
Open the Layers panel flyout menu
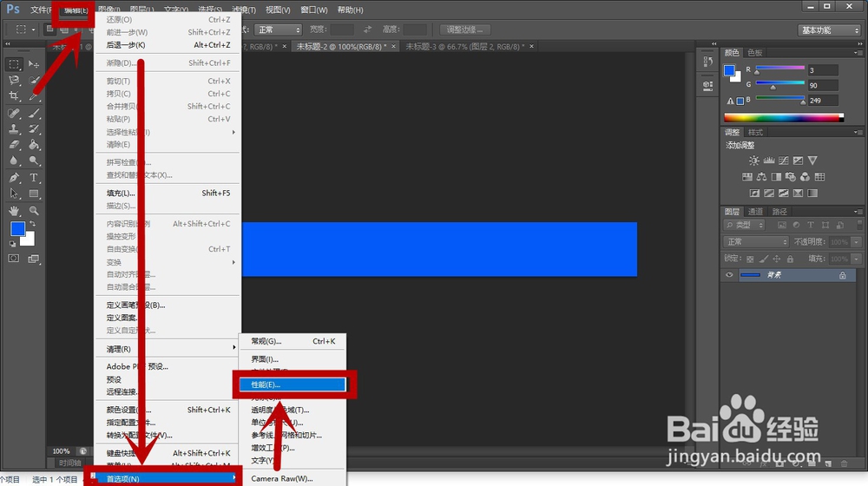(857, 212)
